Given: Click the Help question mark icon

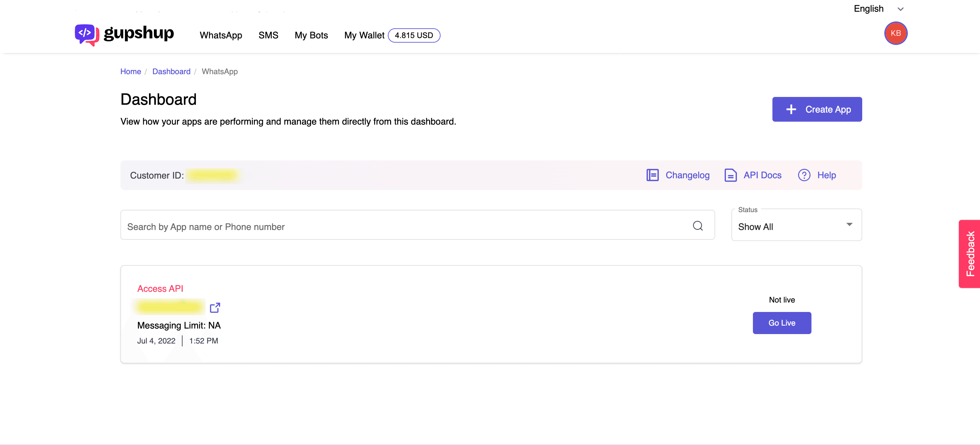Looking at the screenshot, I should [x=804, y=175].
